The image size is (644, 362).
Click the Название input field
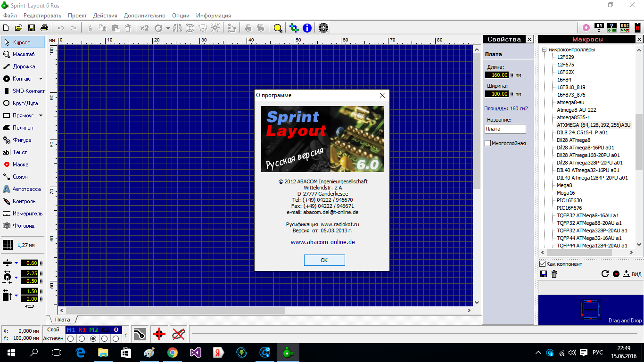pyautogui.click(x=505, y=129)
